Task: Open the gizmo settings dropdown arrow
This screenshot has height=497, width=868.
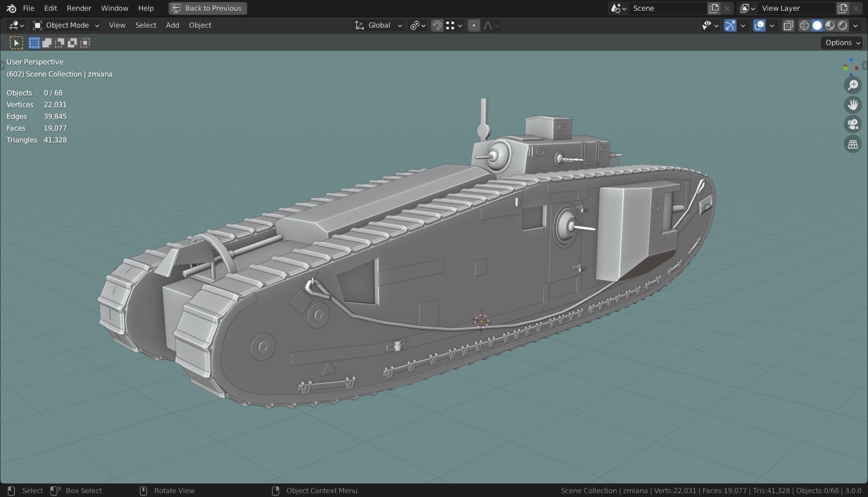Action: (x=743, y=25)
